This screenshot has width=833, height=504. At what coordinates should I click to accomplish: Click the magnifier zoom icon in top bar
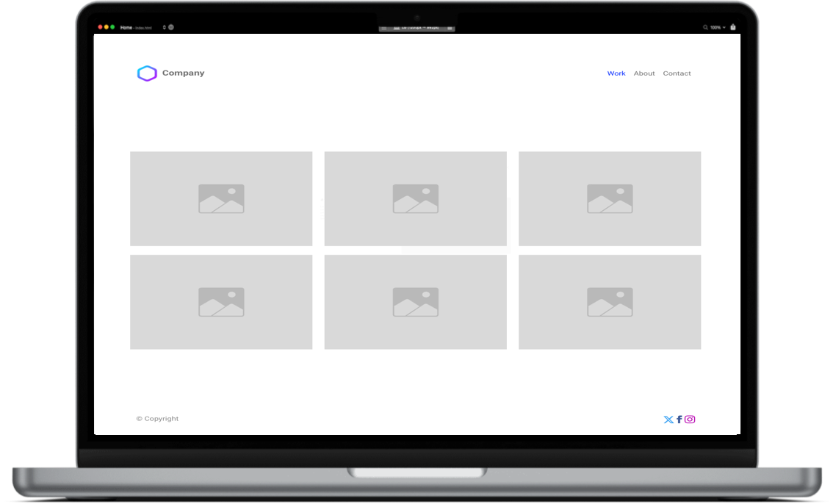click(x=706, y=27)
